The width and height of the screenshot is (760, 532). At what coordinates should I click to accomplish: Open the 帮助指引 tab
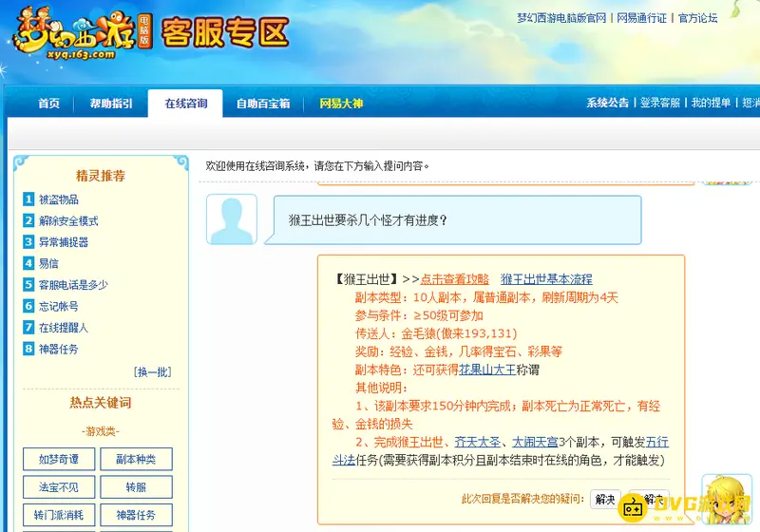coord(111,104)
